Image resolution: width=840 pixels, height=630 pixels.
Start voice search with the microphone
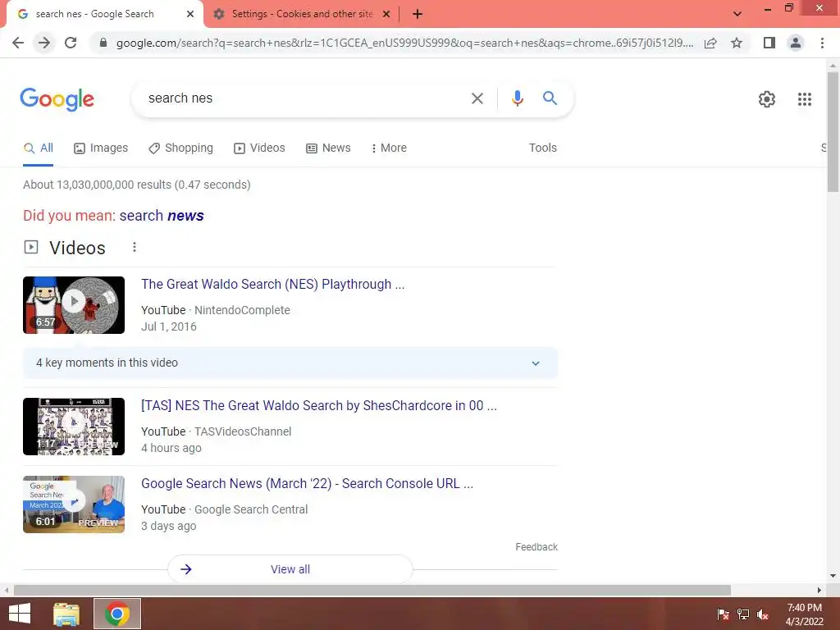[x=517, y=98]
